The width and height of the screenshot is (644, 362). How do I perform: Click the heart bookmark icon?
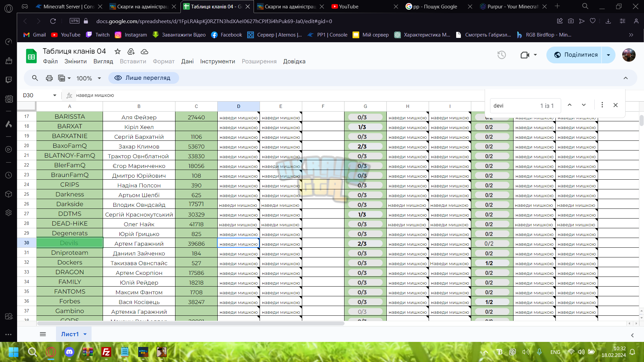click(x=593, y=21)
